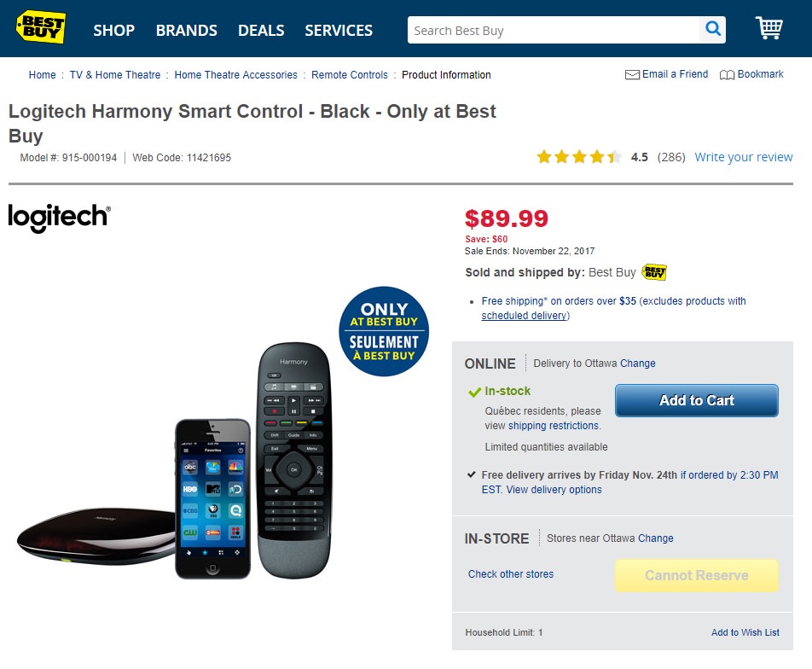Type in the Search Best Buy field
812x669 pixels.
[554, 31]
